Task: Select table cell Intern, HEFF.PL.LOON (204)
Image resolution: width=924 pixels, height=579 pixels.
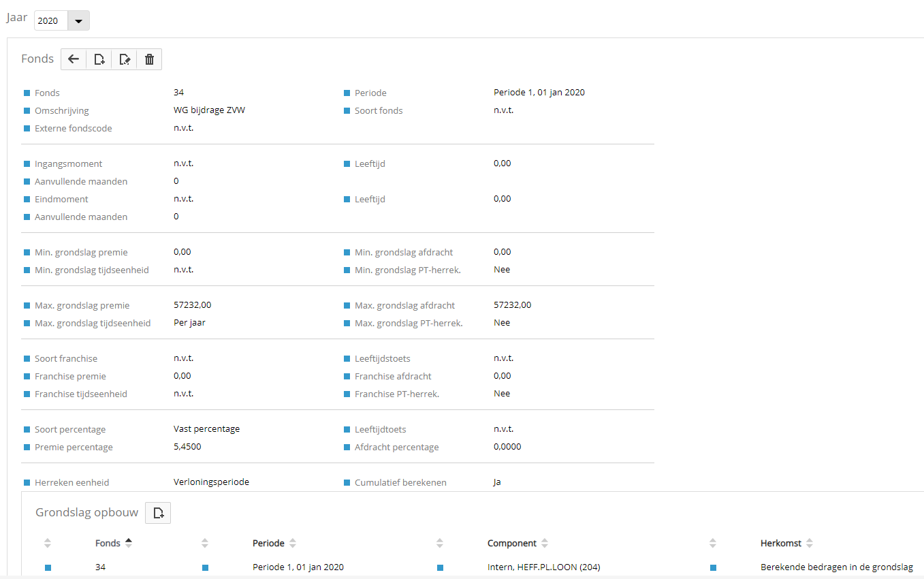Action: 543,567
